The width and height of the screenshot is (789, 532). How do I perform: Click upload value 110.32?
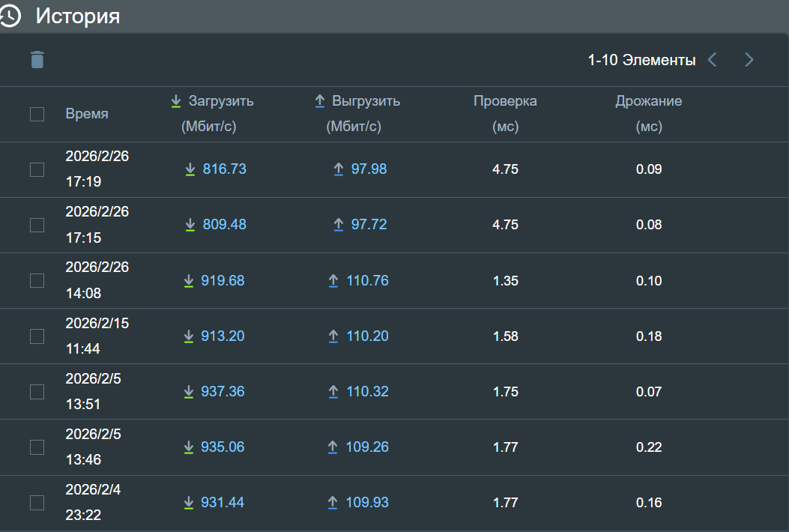pos(368,392)
